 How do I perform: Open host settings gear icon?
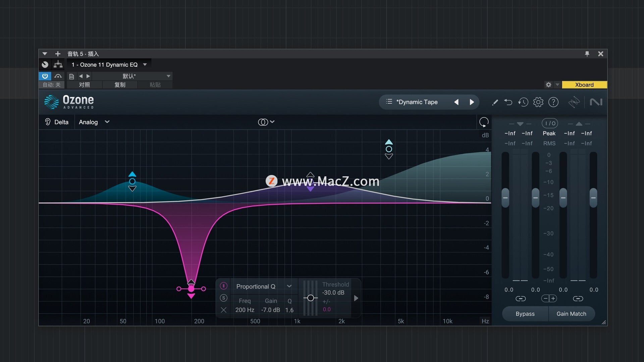548,85
